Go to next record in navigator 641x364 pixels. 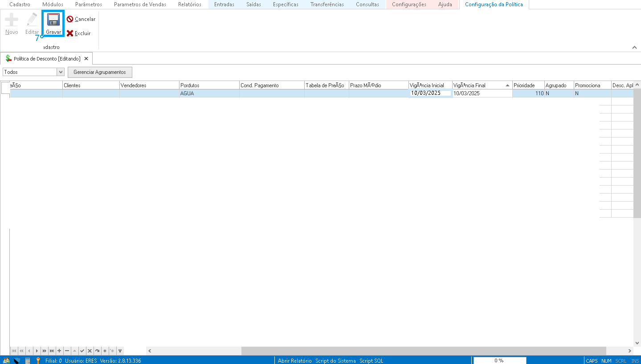click(37, 351)
